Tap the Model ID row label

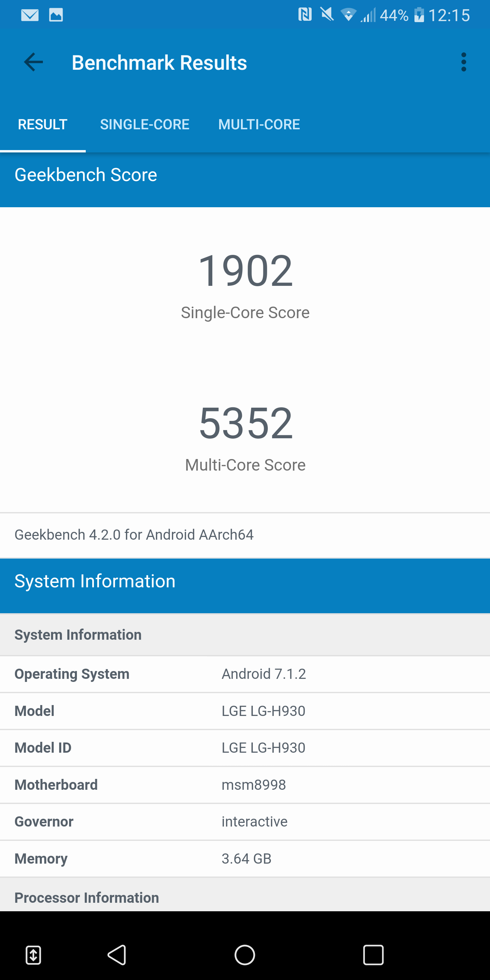pos(43,748)
